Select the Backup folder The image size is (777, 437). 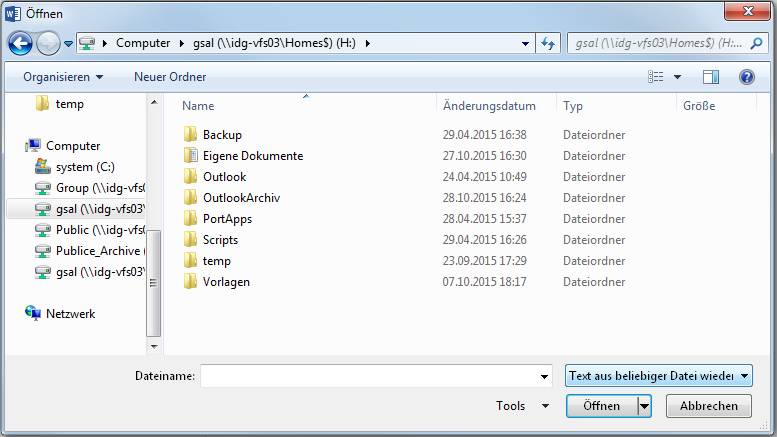tap(222, 135)
